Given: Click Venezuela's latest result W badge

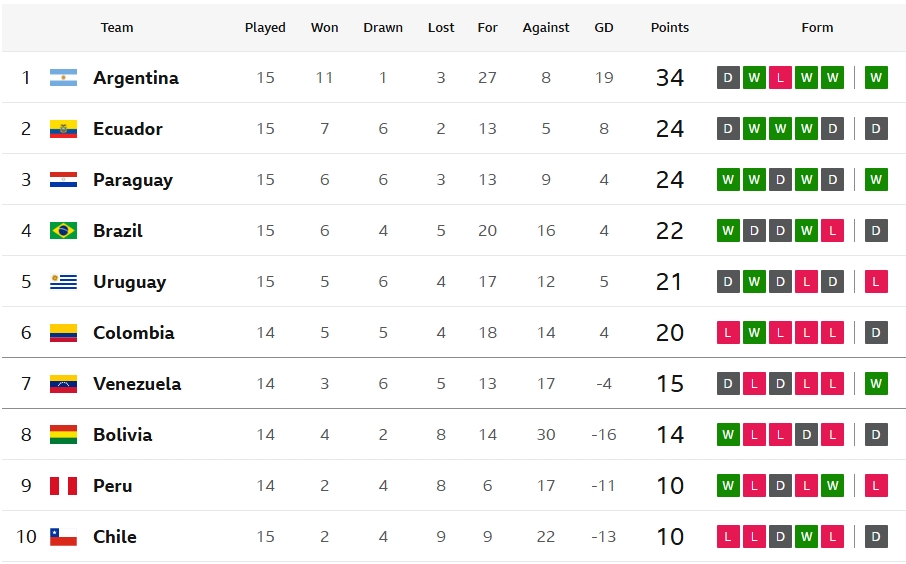Looking at the screenshot, I should (x=876, y=384).
